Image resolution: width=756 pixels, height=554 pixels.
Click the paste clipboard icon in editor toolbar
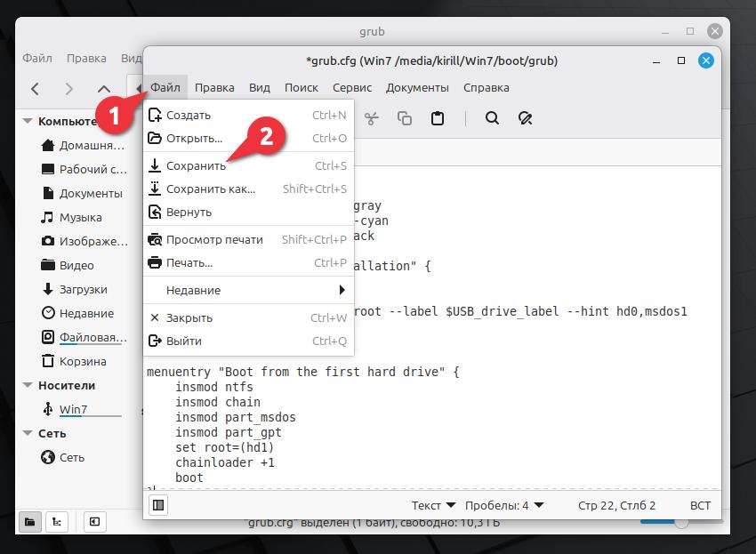[438, 118]
